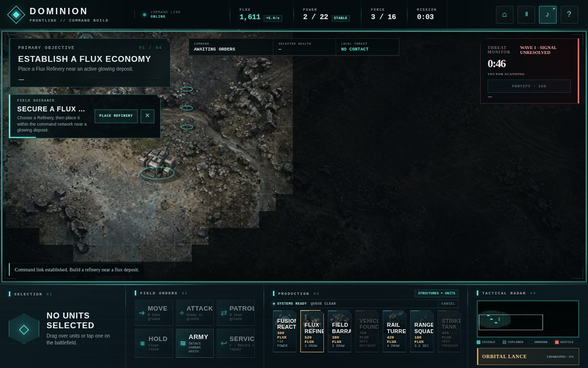Issue the Patrol field order
This screenshot has width=588, height=368.
point(236,313)
